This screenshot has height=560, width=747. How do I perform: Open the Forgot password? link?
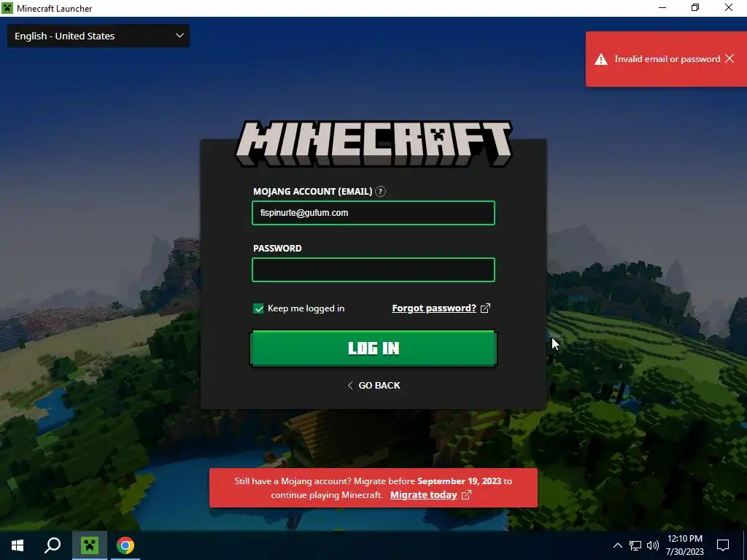[x=434, y=308]
